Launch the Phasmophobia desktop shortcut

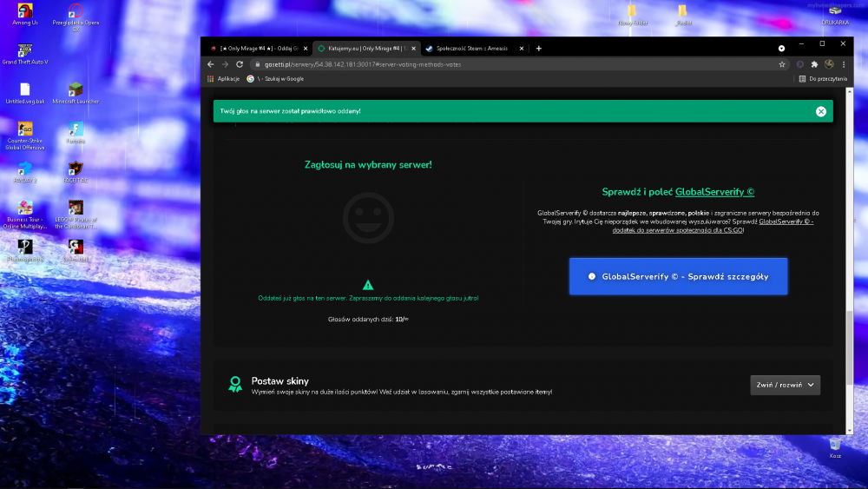point(25,250)
